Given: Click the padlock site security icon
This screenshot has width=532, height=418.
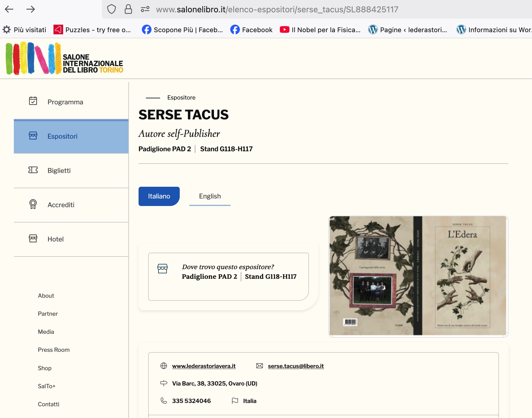Looking at the screenshot, I should click(128, 9).
